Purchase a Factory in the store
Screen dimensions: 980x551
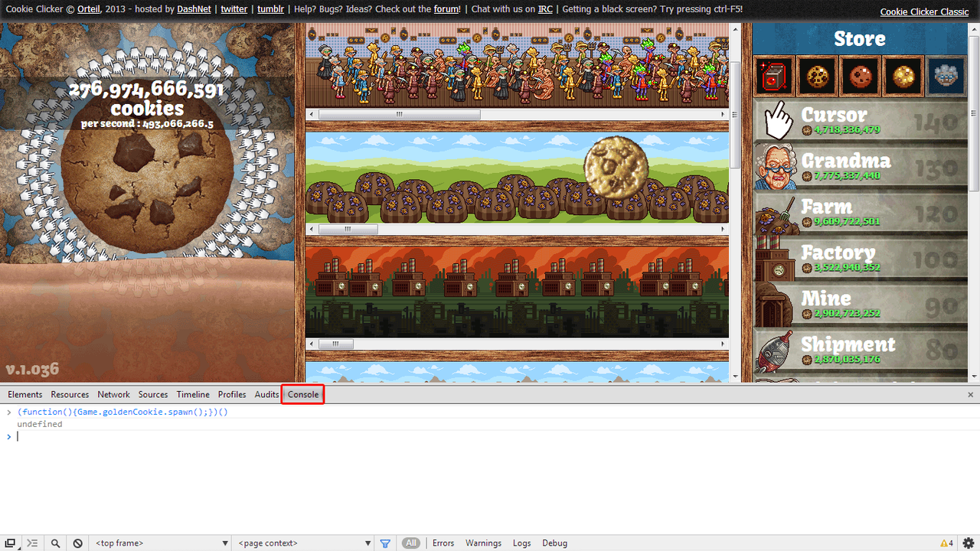(x=861, y=259)
